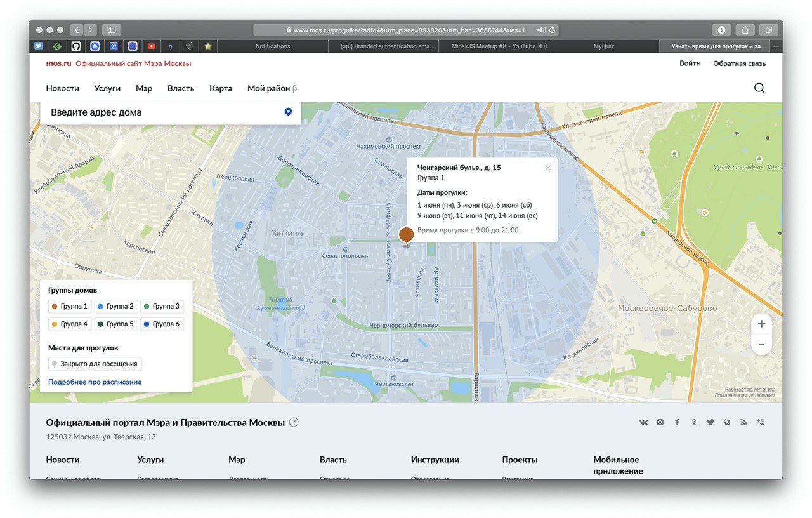Open the Facebook social link

click(x=677, y=422)
